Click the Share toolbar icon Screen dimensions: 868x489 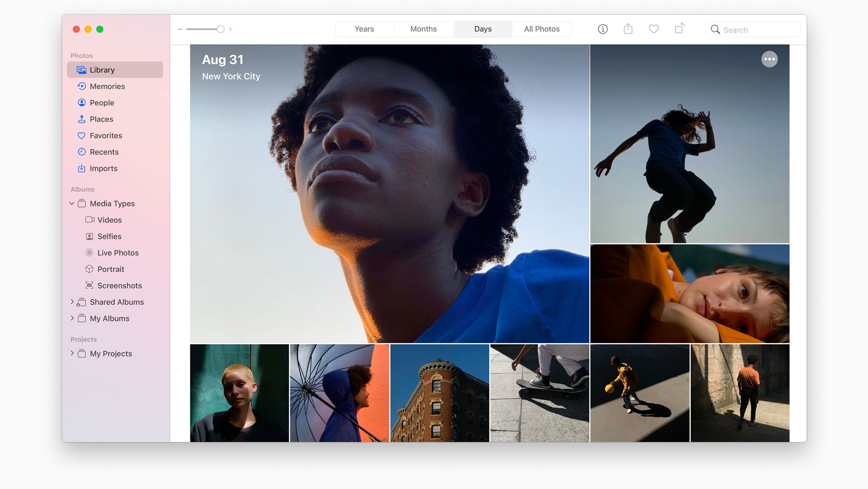tap(628, 29)
